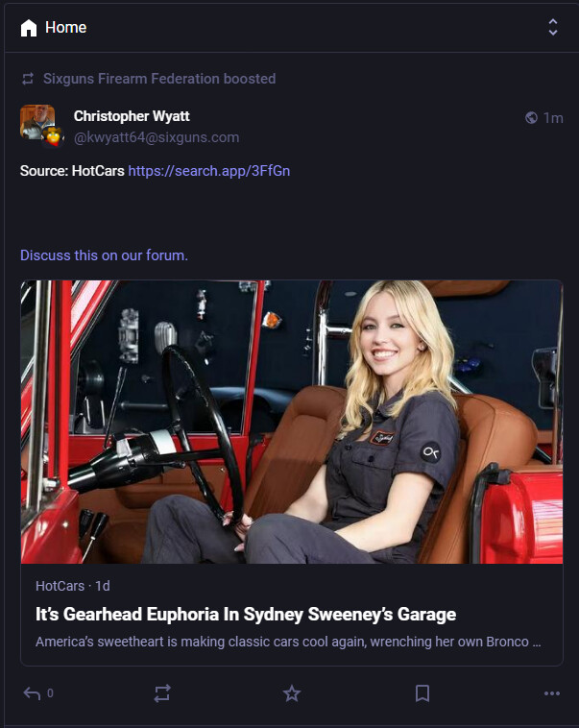The width and height of the screenshot is (579, 728).
Task: Click the Bronco article preview image
Action: point(292,422)
